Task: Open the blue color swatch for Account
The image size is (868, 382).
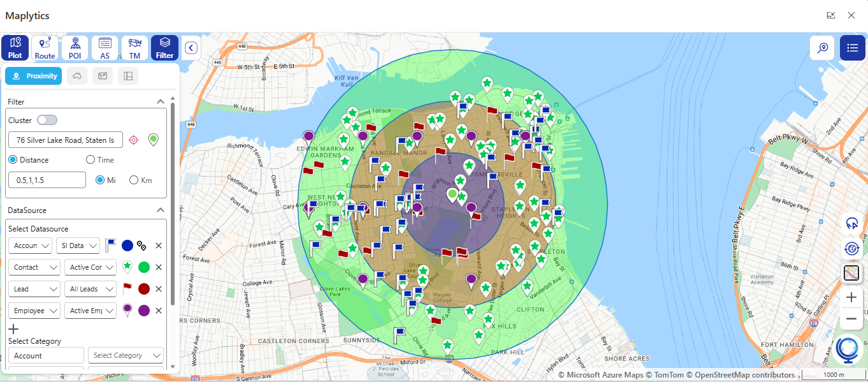Action: click(127, 246)
